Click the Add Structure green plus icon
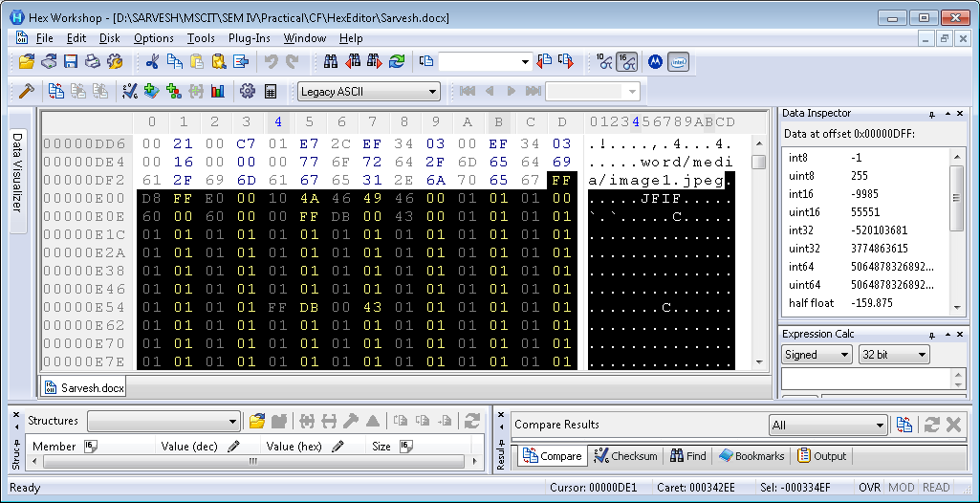980x503 pixels. 173,91
